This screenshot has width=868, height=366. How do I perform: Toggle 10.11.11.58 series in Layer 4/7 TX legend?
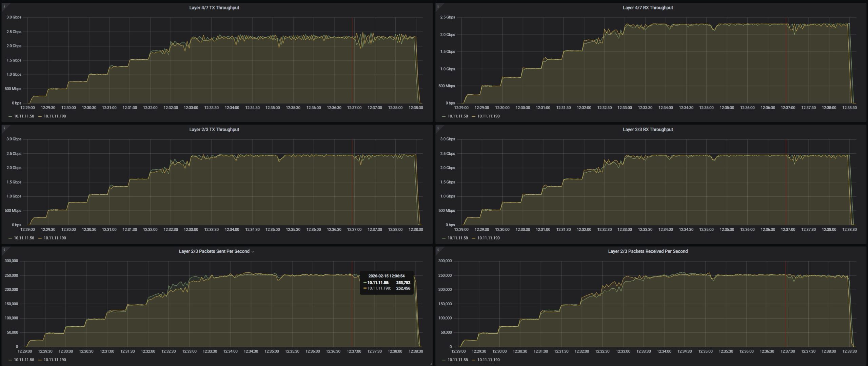point(24,116)
